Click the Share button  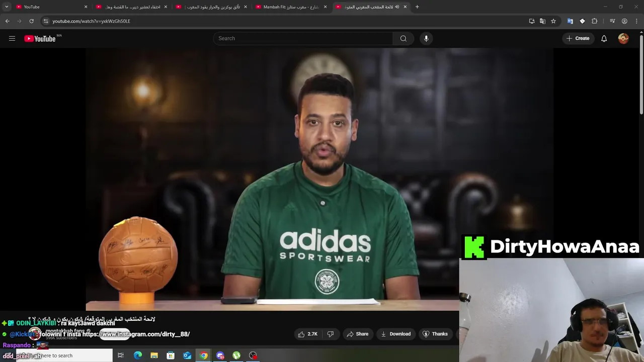pos(358,334)
